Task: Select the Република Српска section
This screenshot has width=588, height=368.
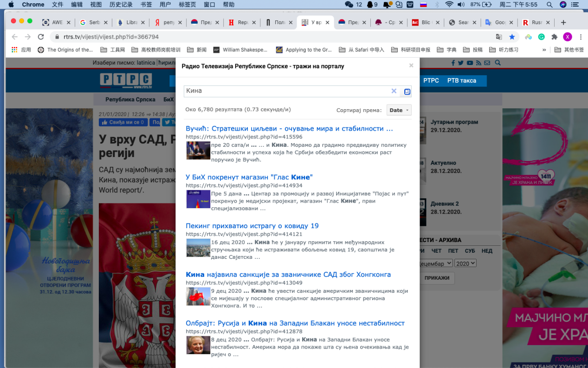Action: 130,99
